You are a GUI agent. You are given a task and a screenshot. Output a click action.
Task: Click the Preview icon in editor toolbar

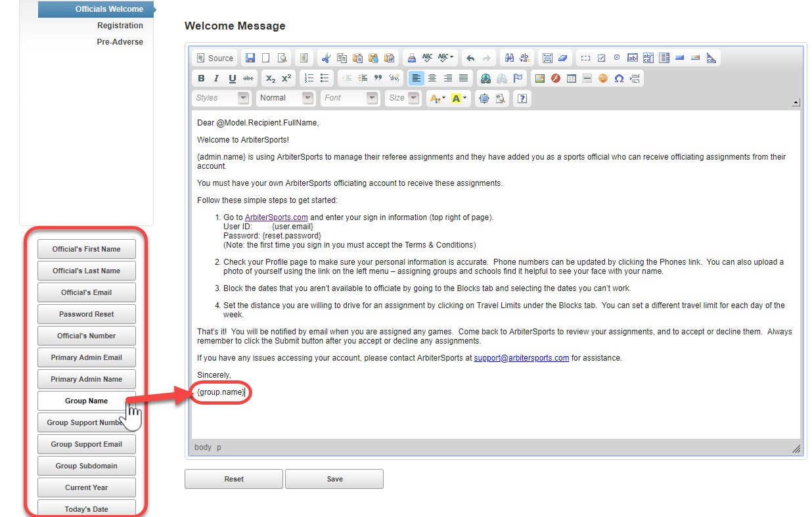tap(282, 58)
